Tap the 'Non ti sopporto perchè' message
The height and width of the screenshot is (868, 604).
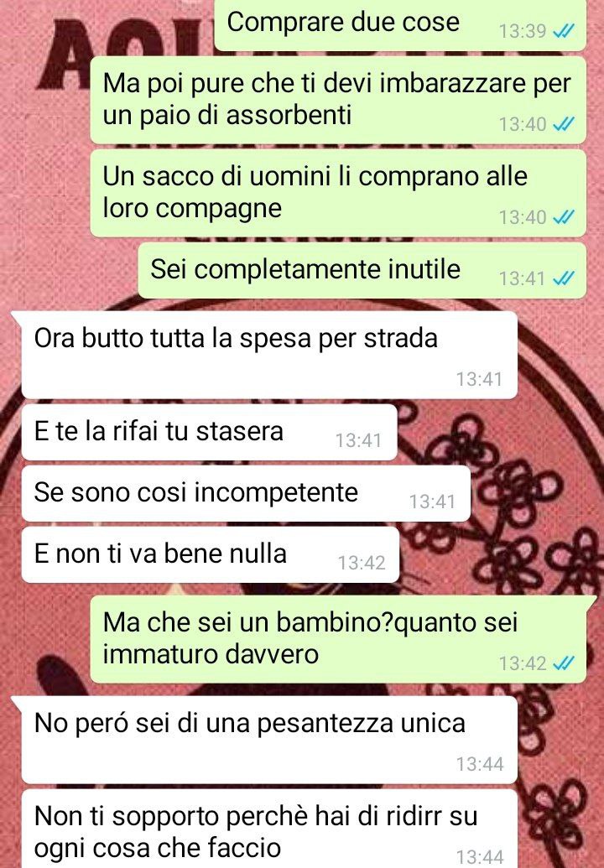269,829
